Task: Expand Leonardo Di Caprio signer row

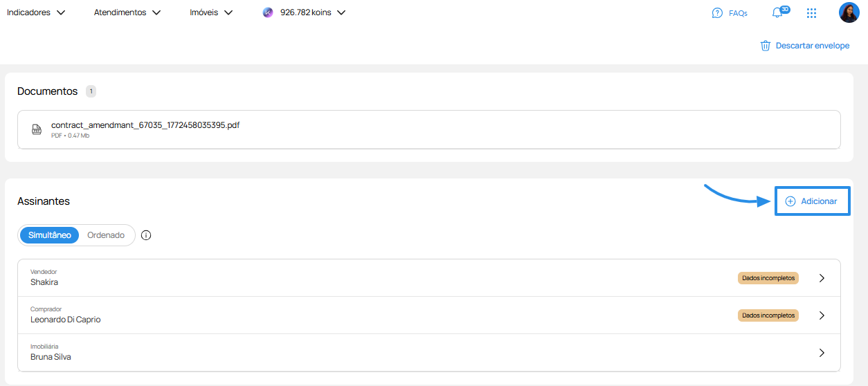Action: (x=429, y=315)
